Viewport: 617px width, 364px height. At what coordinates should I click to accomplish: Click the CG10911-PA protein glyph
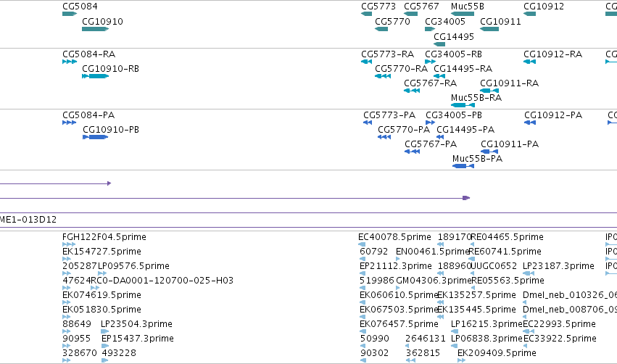point(489,152)
